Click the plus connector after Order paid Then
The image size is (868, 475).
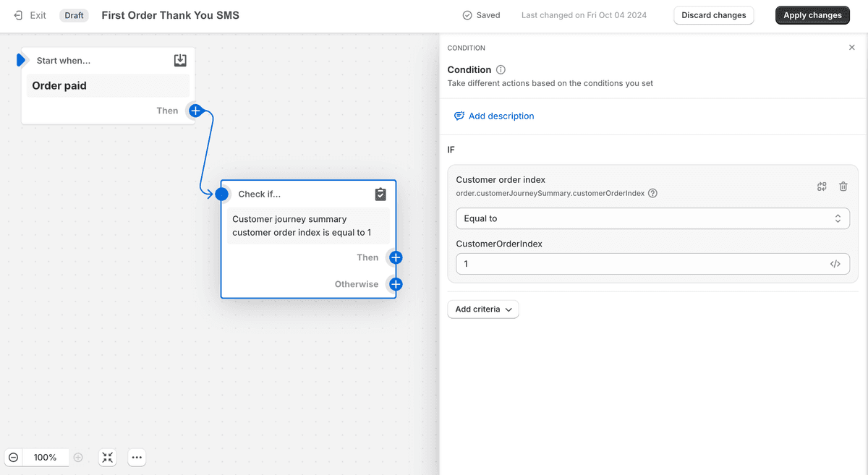click(195, 111)
